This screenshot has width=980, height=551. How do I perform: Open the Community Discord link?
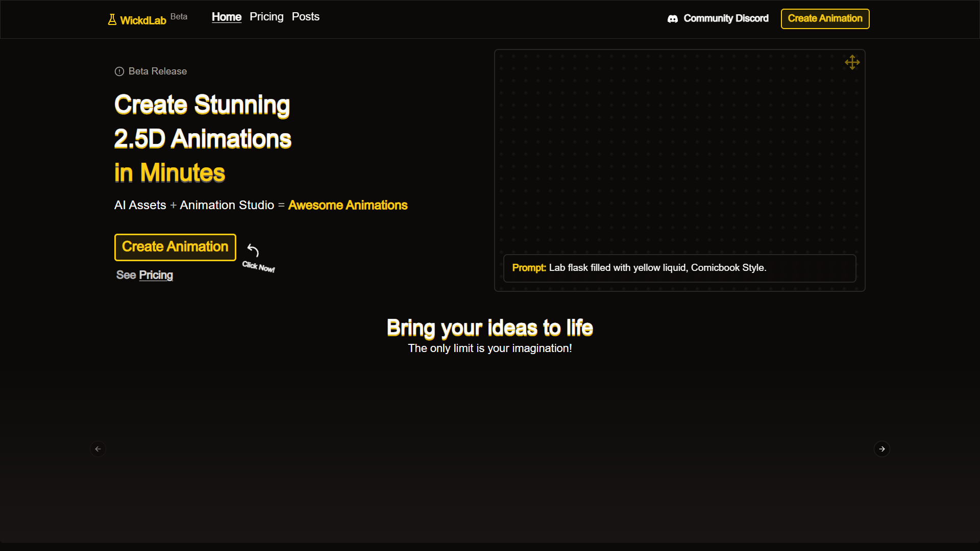718,19
